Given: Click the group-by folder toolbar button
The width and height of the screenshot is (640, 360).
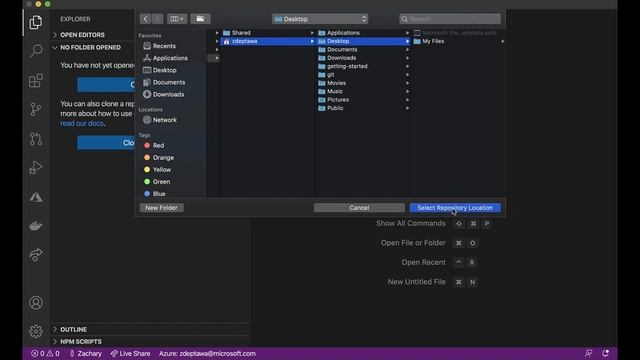Looking at the screenshot, I should pyautogui.click(x=200, y=19).
